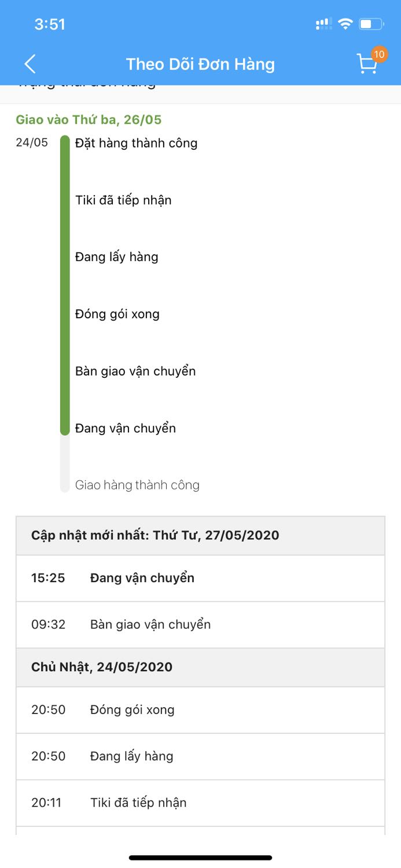Screen dimensions: 401x868
Task: Tap the Wi-Fi icon in status bar
Action: (x=345, y=24)
